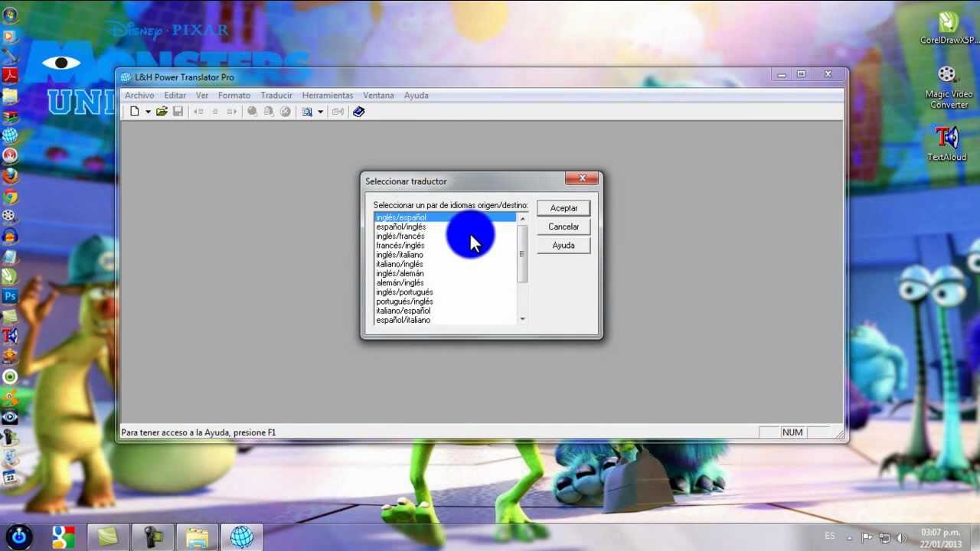The height and width of the screenshot is (551, 980).
Task: Select the inglés/italiano language pair
Action: 446,255
